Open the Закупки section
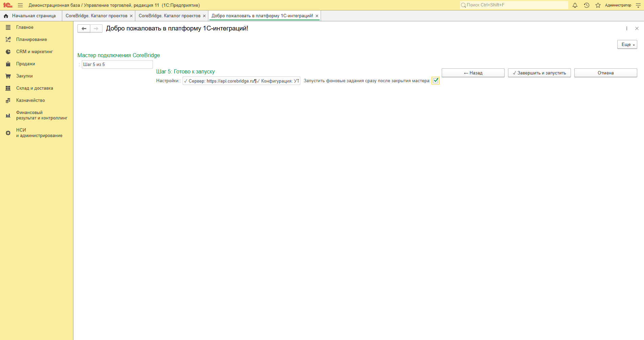 (37, 76)
